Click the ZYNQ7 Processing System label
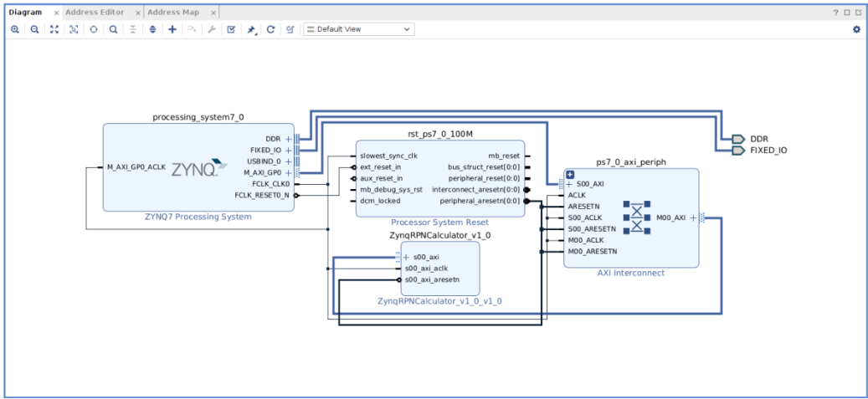868x399 pixels. 198,217
